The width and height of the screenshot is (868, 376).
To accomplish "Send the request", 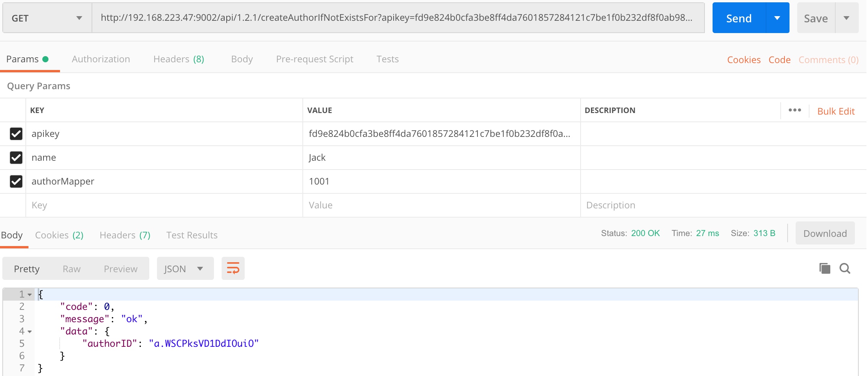I will tap(738, 18).
